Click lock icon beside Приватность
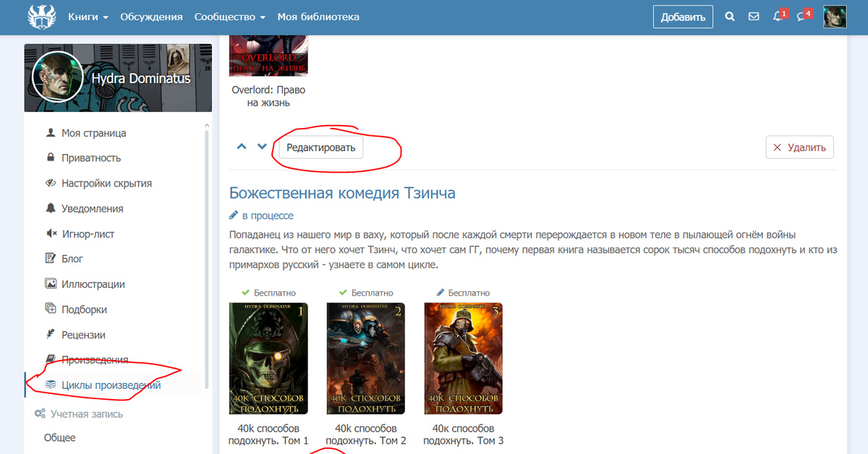Viewport: 868px width, 454px height. pos(51,158)
